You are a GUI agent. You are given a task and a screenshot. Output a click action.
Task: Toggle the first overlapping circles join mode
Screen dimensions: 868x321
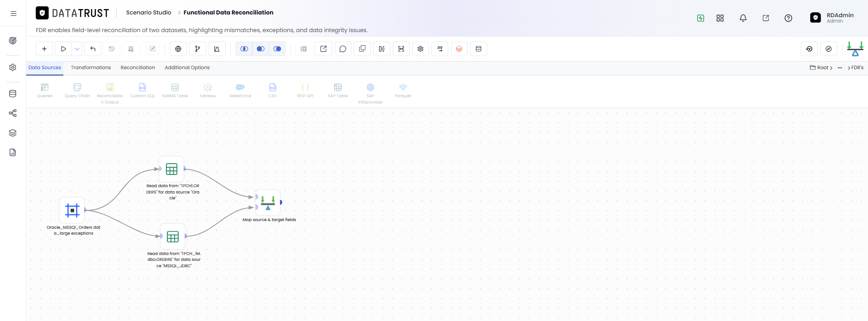pos(244,49)
